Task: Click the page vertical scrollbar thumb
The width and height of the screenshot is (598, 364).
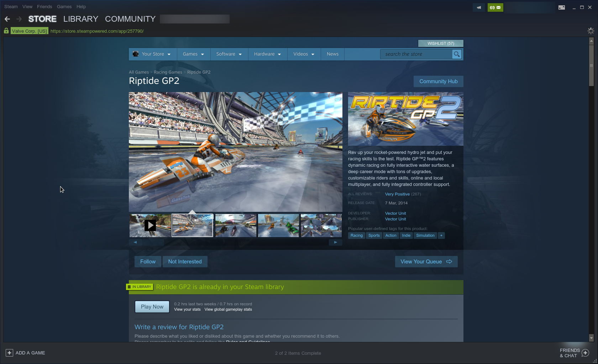Action: 591,65
